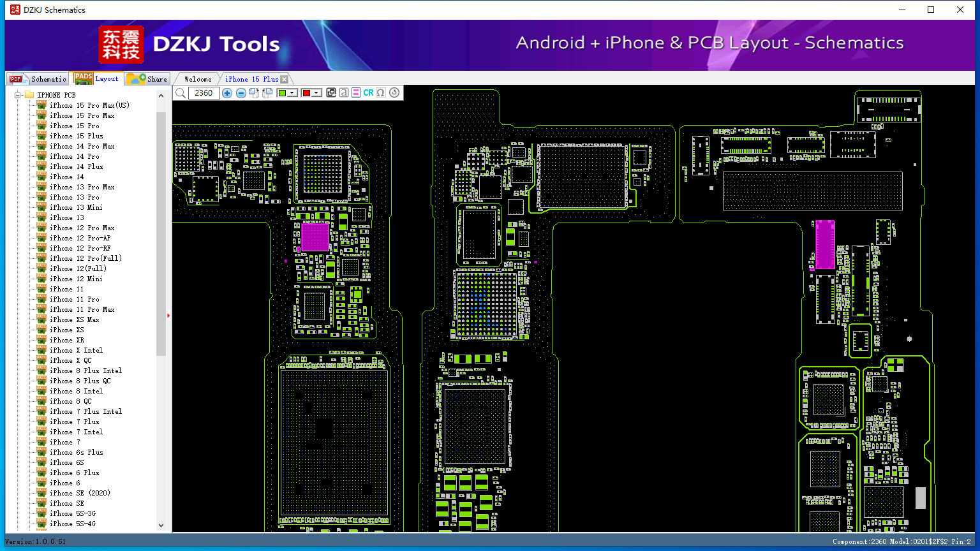Click the rotate counter-clockwise icon before the green swatch
The image size is (980, 551).
pyautogui.click(x=267, y=93)
